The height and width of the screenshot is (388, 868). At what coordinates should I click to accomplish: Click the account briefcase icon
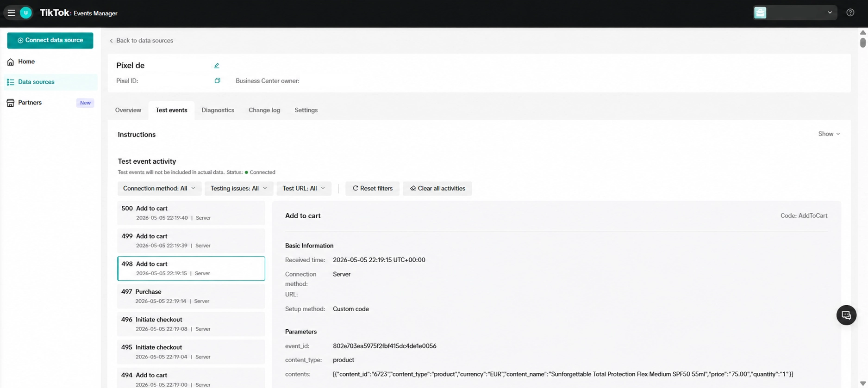[x=760, y=12]
